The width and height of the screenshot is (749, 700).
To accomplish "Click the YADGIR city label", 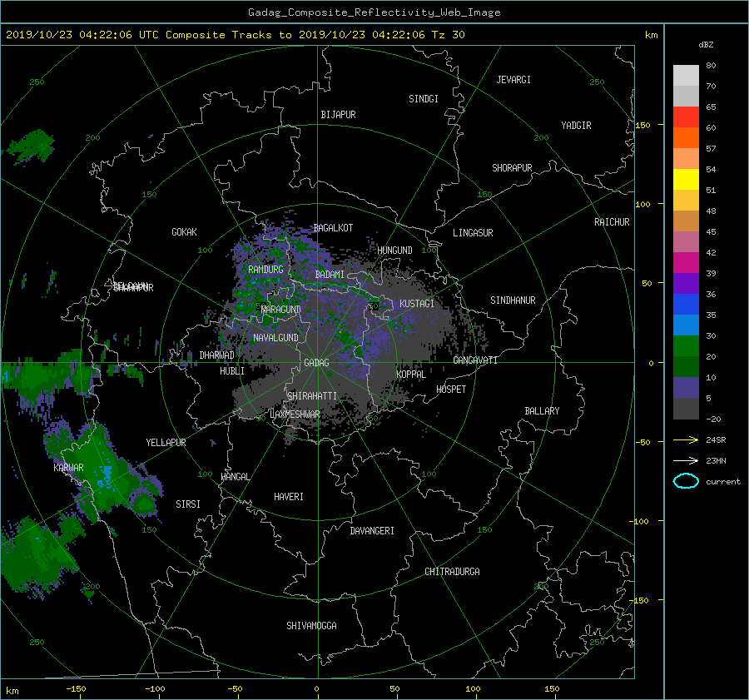I will [576, 126].
